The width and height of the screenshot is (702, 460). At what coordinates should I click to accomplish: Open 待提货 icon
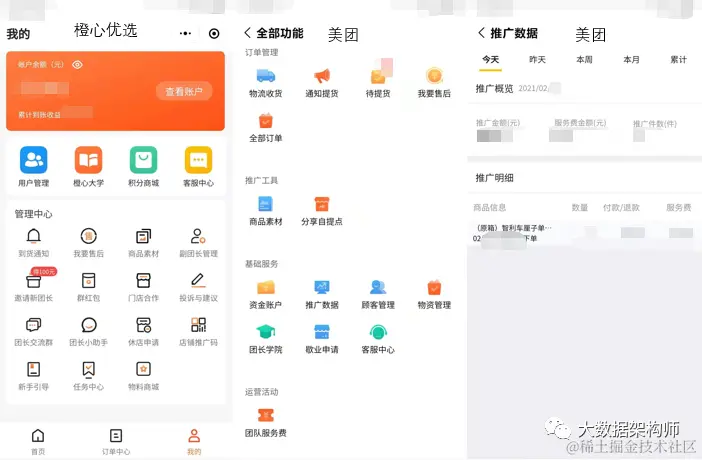pyautogui.click(x=378, y=76)
